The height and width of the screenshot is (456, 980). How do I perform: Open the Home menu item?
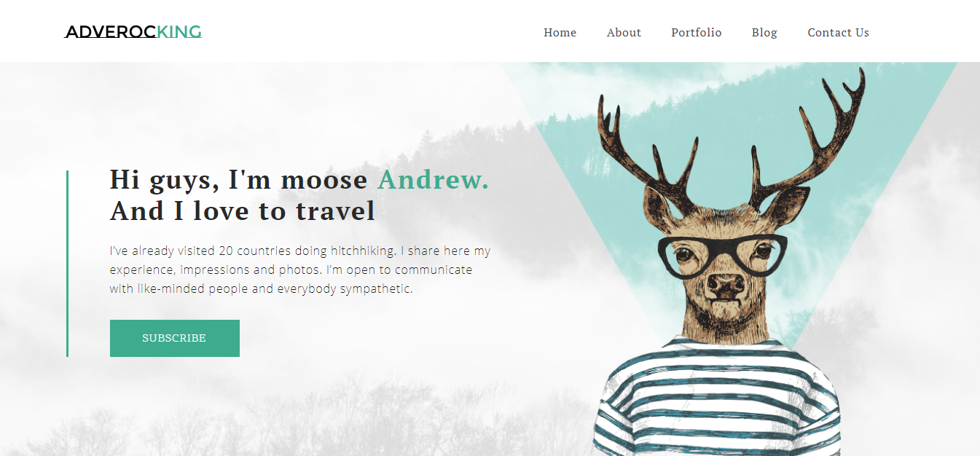(560, 33)
